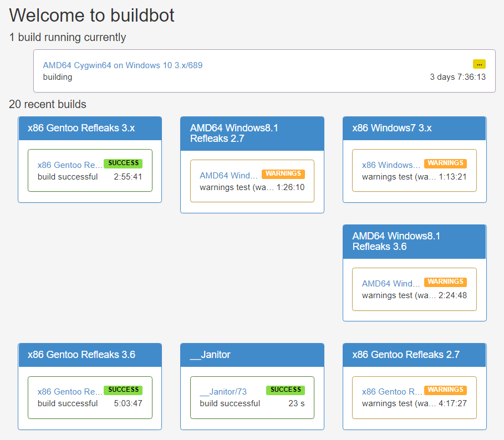Open the x86 Windows7 3.x panel header

(415, 128)
